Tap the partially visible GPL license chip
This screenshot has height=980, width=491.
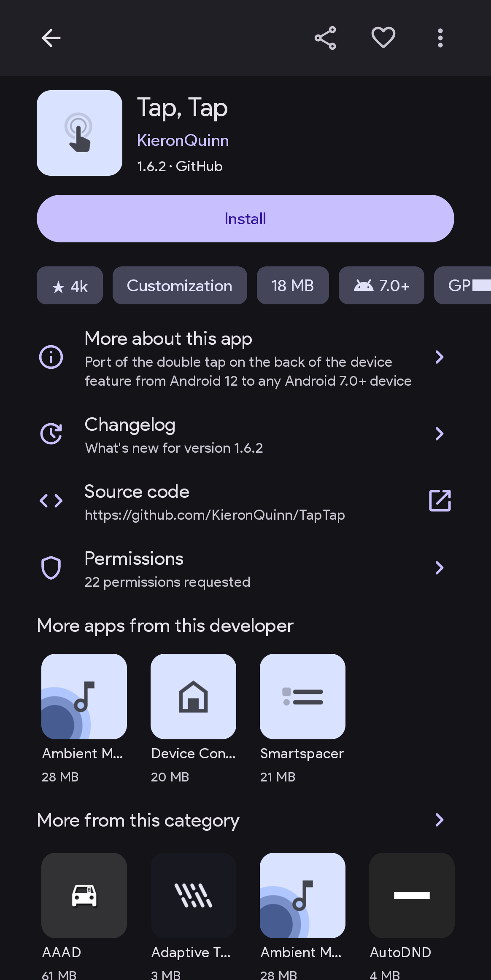coord(463,285)
